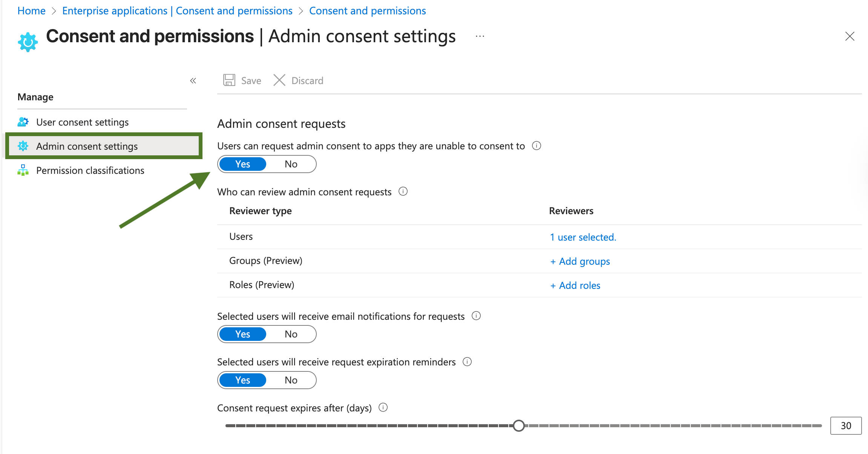Set users can request admin consent to No
The image size is (868, 454).
291,164
